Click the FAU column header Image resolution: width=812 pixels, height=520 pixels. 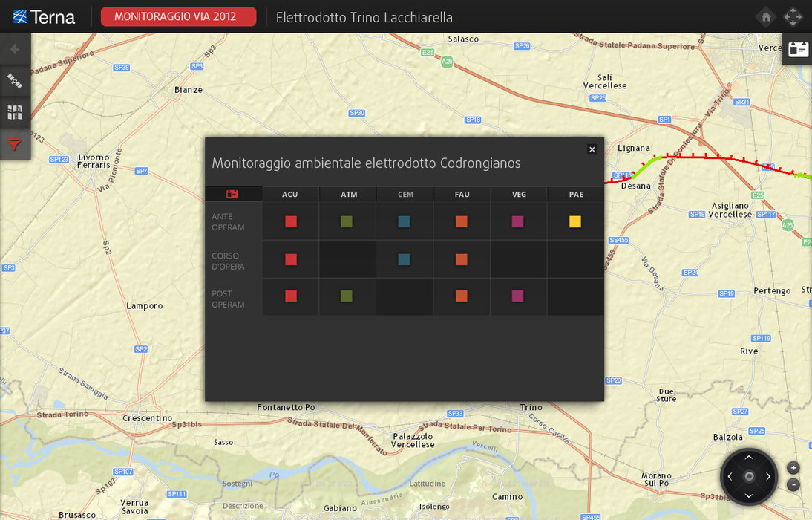point(462,195)
